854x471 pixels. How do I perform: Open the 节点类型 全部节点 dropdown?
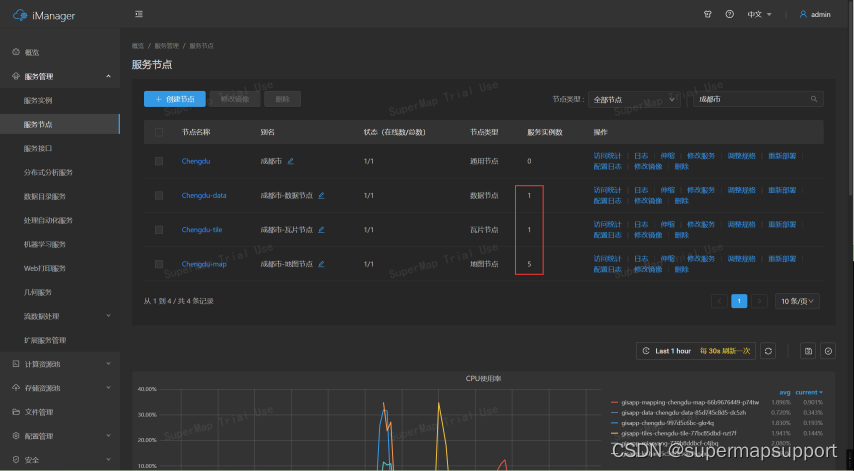pyautogui.click(x=634, y=99)
